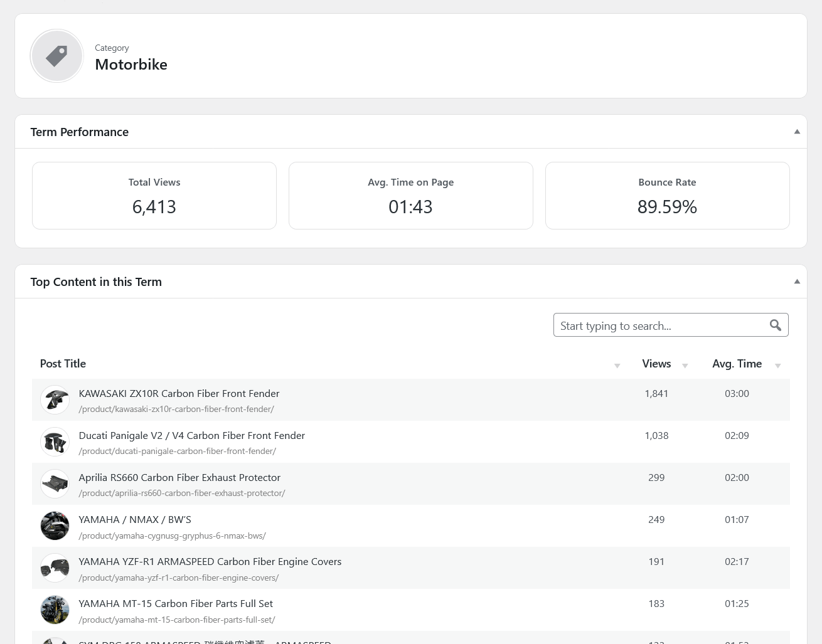822x644 pixels.
Task: Click the Avg. Time column header
Action: [x=737, y=364]
